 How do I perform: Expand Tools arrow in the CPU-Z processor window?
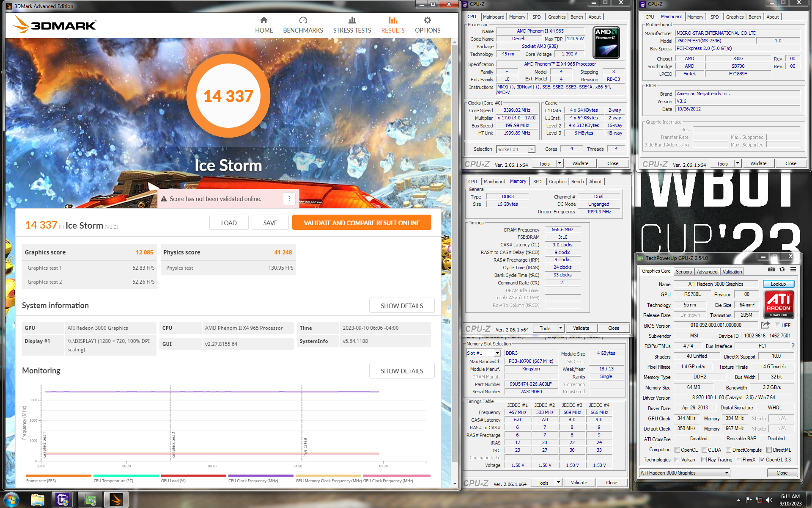point(560,163)
